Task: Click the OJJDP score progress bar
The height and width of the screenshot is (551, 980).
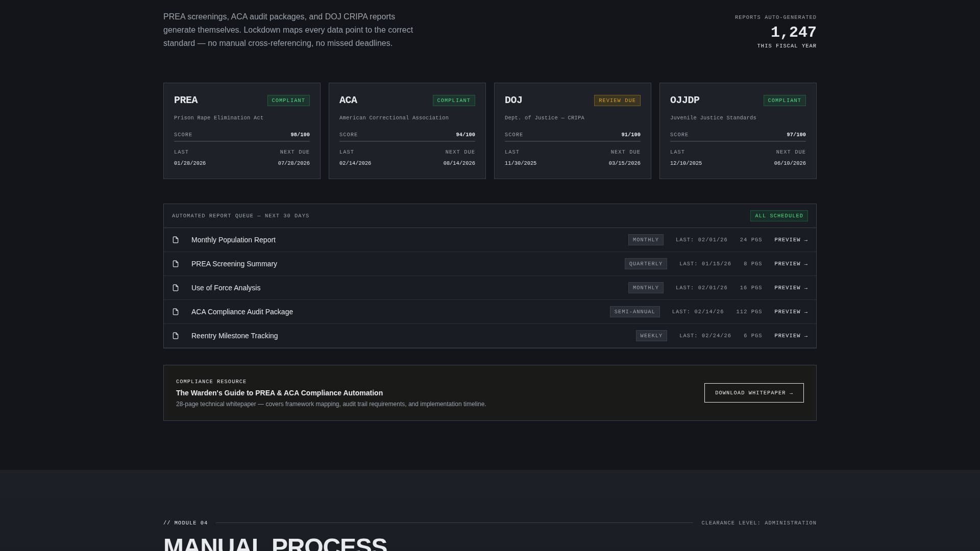Action: 738,141
